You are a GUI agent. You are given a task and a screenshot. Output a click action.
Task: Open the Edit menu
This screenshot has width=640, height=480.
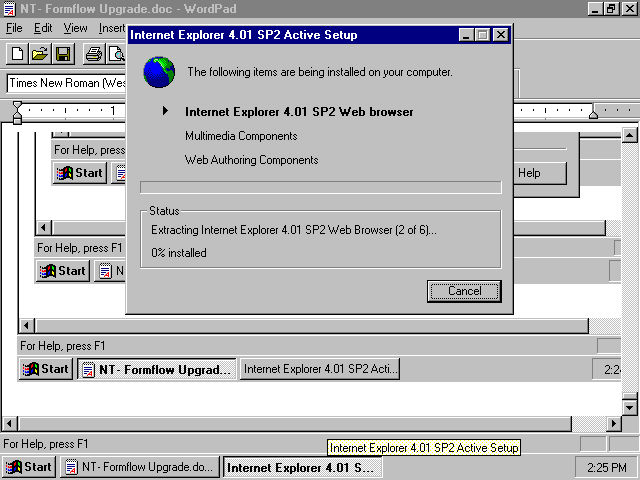point(43,28)
